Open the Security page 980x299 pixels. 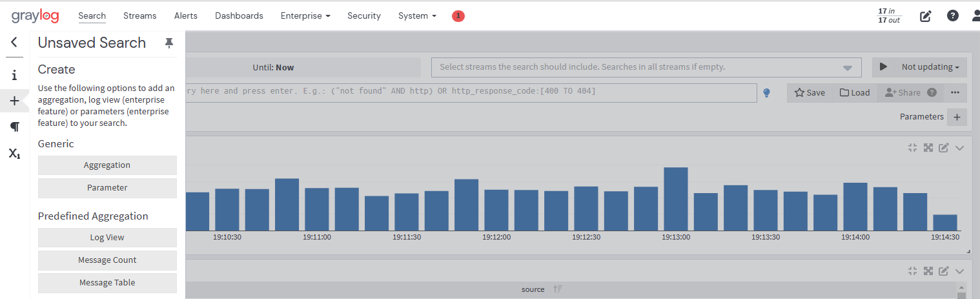point(364,15)
